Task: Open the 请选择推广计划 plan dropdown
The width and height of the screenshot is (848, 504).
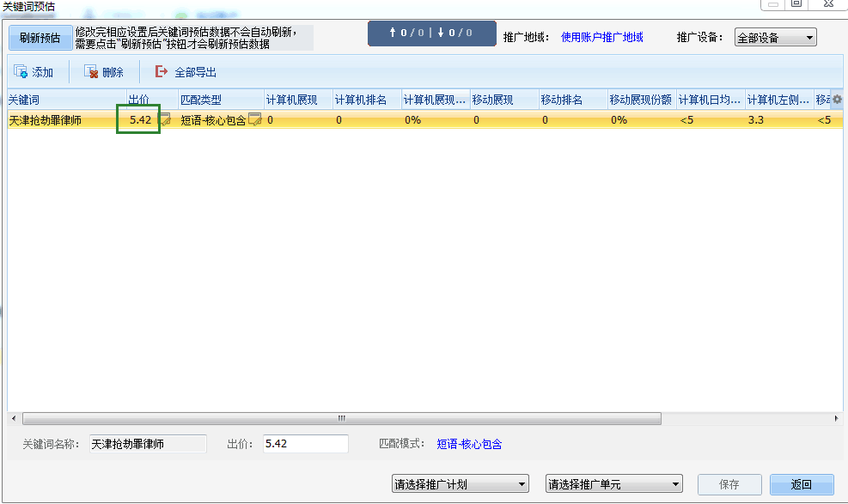Action: (460, 483)
